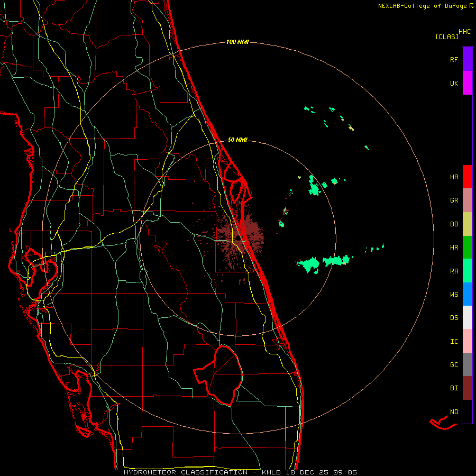Click the UK legend label
Screen dimensions: 476x476
[454, 83]
